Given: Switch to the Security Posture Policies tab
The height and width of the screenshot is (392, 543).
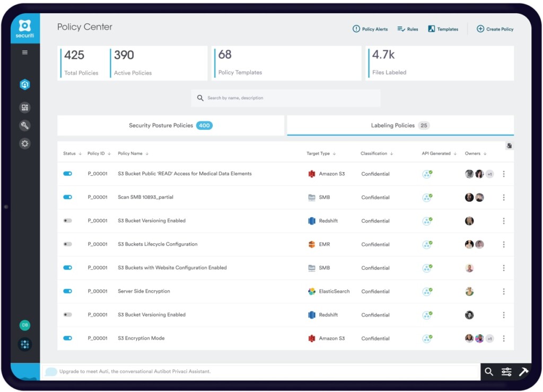Looking at the screenshot, I should point(171,125).
